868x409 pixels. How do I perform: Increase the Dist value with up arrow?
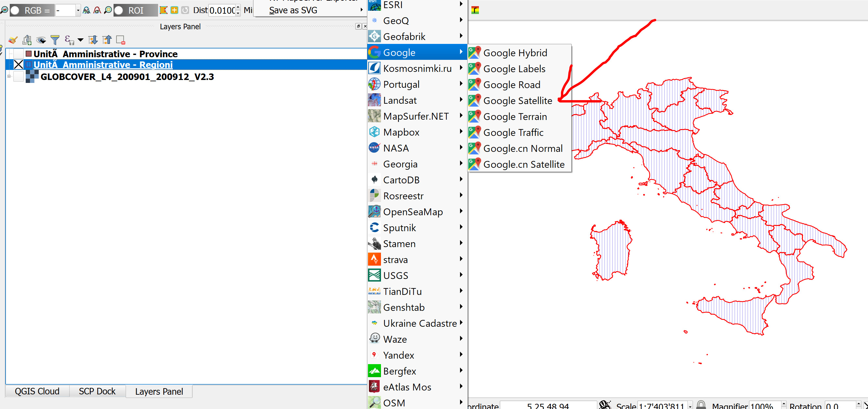(238, 7)
